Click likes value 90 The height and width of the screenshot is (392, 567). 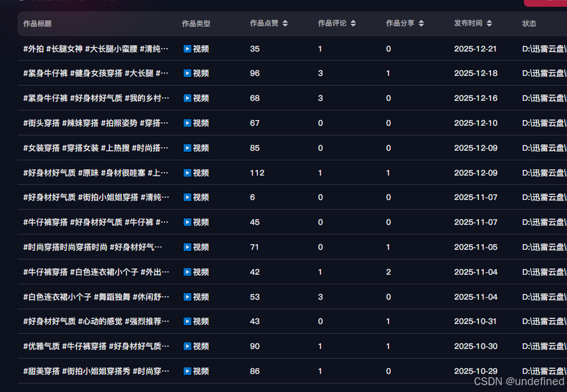(x=255, y=346)
